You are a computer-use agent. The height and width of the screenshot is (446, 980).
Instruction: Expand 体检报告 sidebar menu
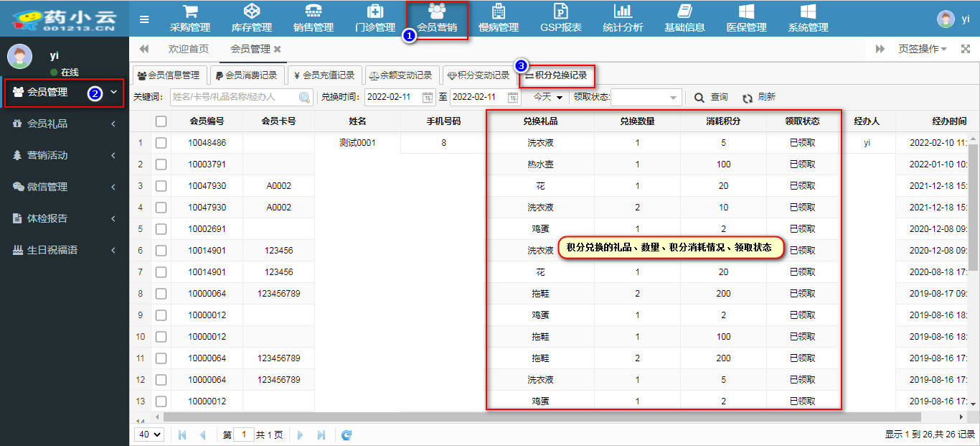coord(65,218)
